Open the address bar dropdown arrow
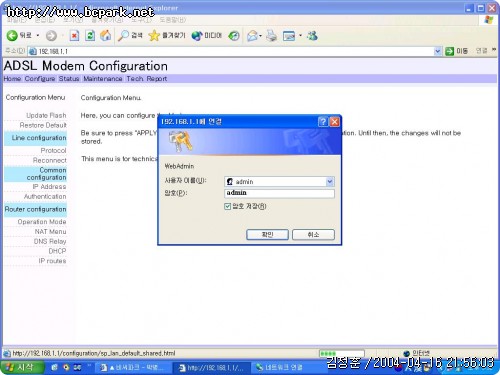The image size is (500, 375). [438, 51]
